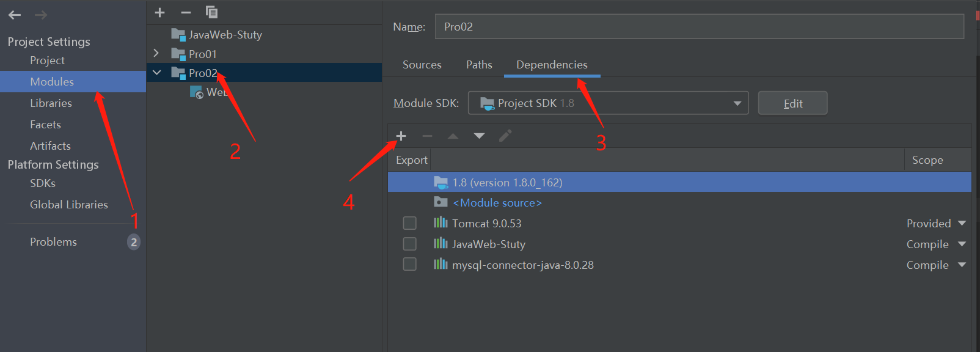Open scope dropdown for JavaWeb-Stuty

(x=962, y=244)
